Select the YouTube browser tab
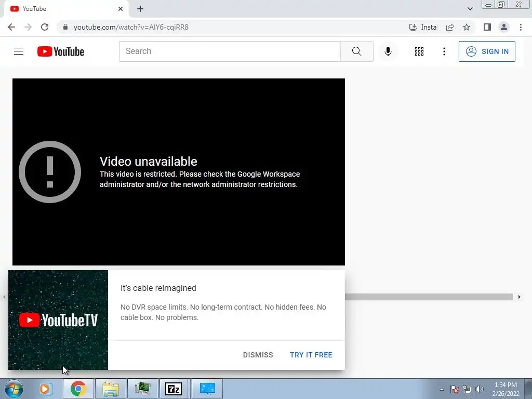 coord(66,9)
